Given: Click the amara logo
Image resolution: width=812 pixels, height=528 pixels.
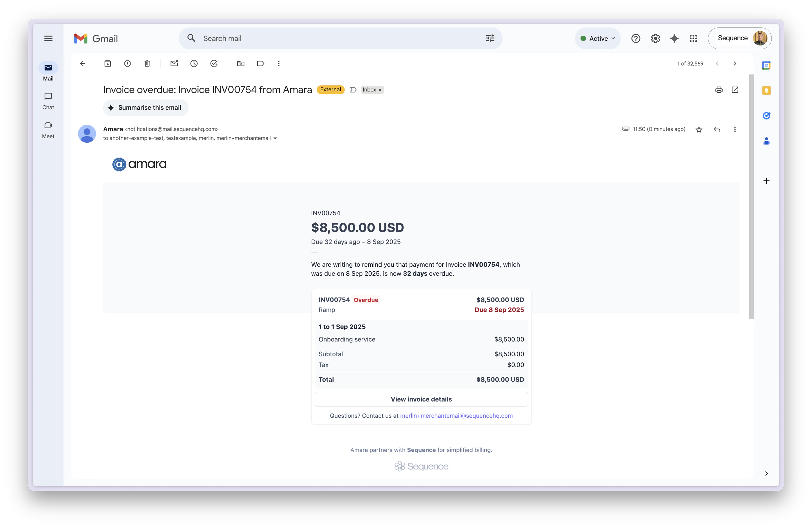Looking at the screenshot, I should [x=139, y=164].
